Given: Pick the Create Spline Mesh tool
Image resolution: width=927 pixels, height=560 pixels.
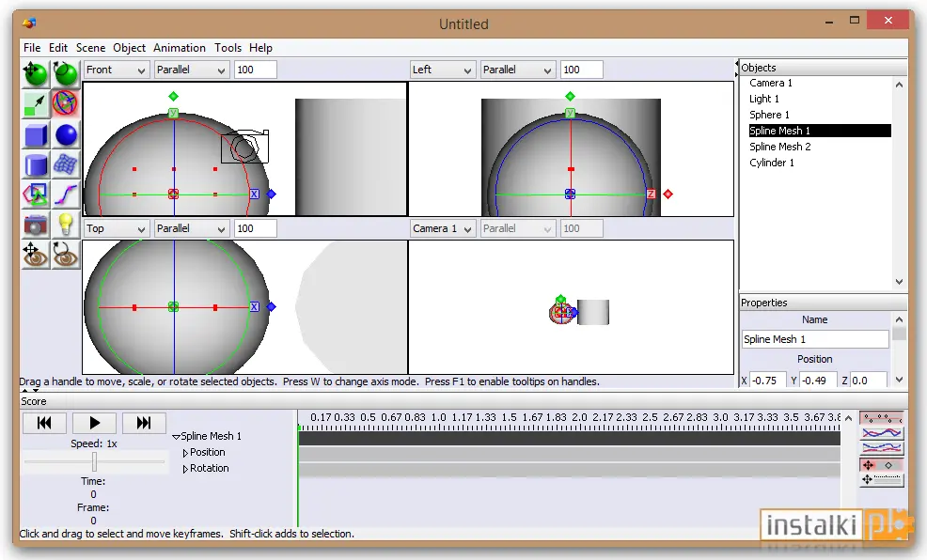Looking at the screenshot, I should [65, 164].
